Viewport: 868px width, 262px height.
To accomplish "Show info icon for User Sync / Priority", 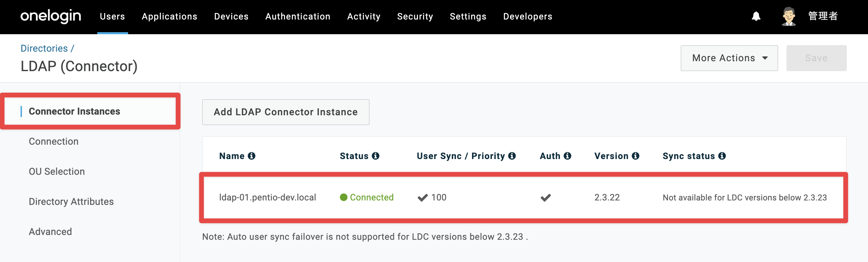I will (x=512, y=156).
